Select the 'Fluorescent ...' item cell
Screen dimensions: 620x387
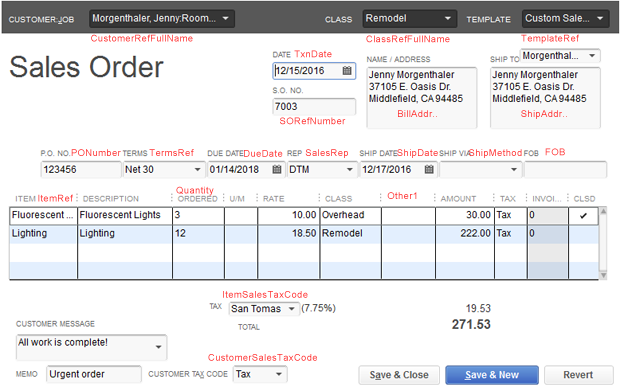(x=43, y=215)
